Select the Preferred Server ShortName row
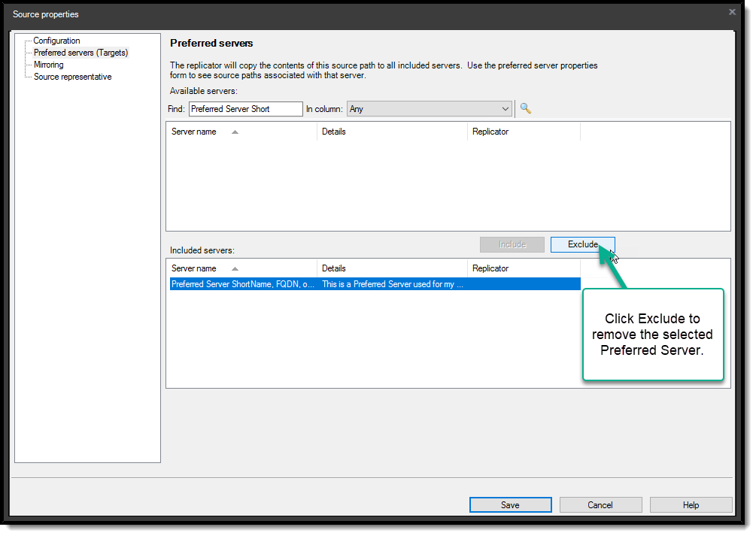The height and width of the screenshot is (536, 756). point(301,284)
